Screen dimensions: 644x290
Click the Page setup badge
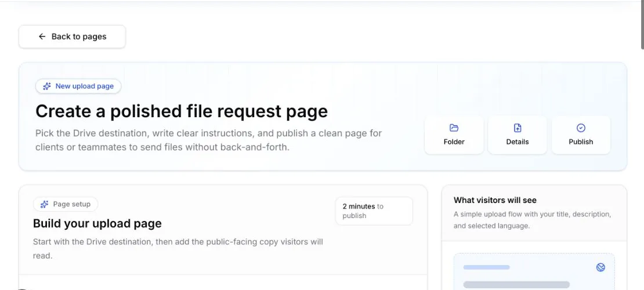coord(66,204)
